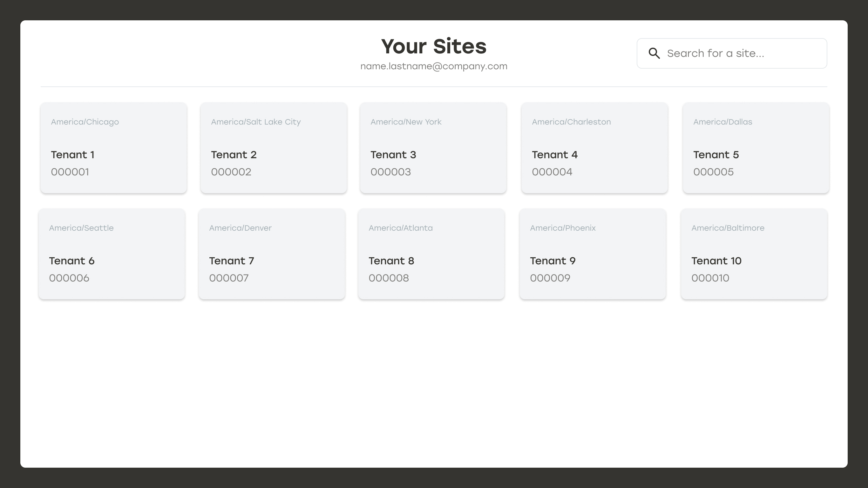Click site ID 000001 on Tenant 1
The image size is (868, 488).
(70, 172)
